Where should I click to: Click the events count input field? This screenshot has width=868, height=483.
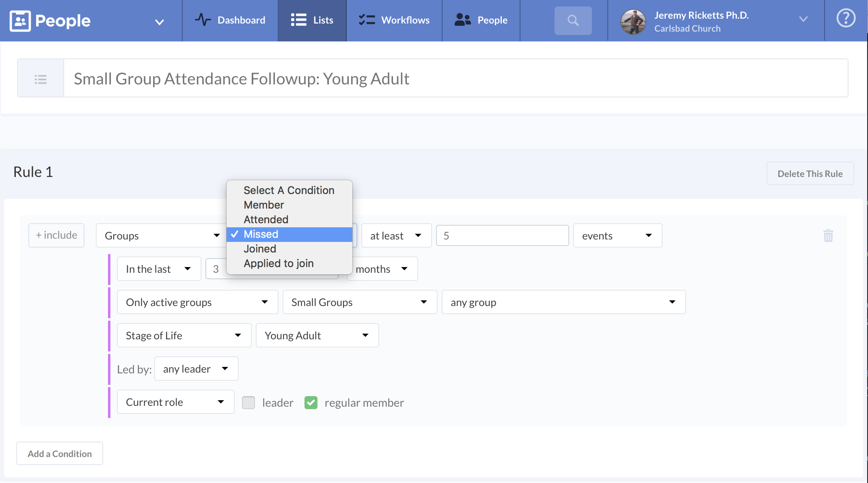502,235
